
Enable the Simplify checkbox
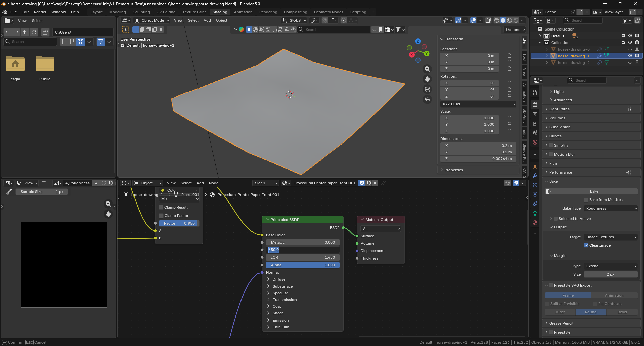(x=551, y=145)
